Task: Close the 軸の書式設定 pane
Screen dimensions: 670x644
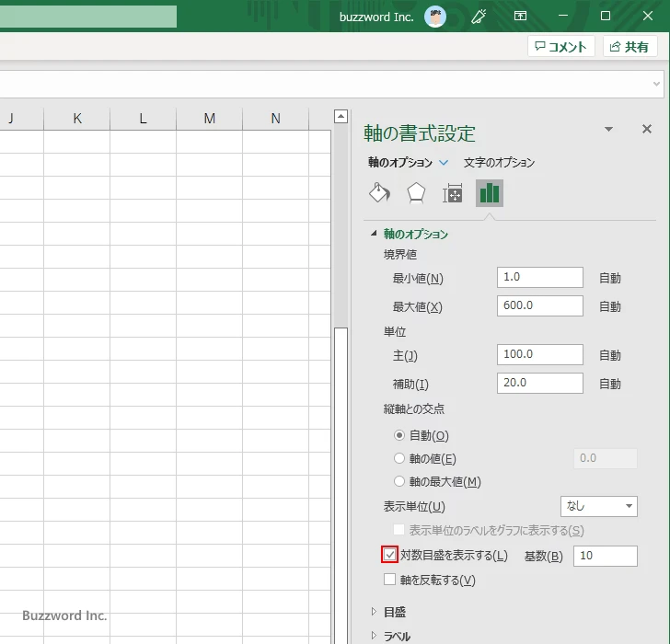Action: pos(646,130)
